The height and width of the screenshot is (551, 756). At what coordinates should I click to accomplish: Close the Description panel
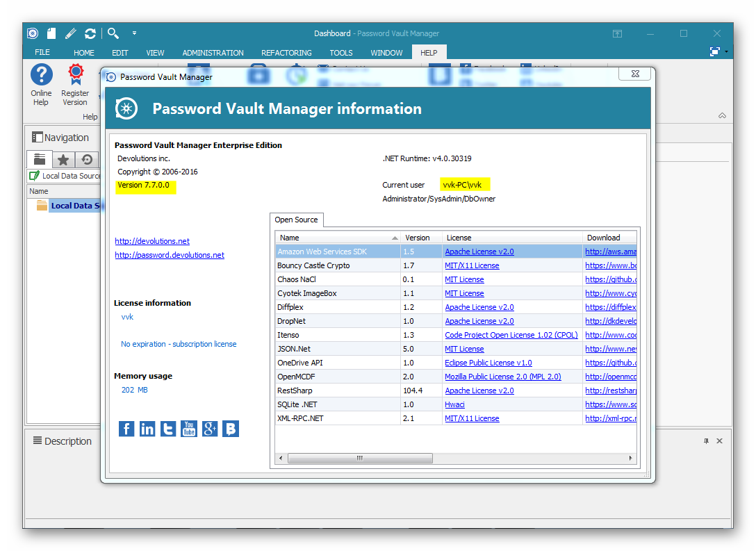719,441
